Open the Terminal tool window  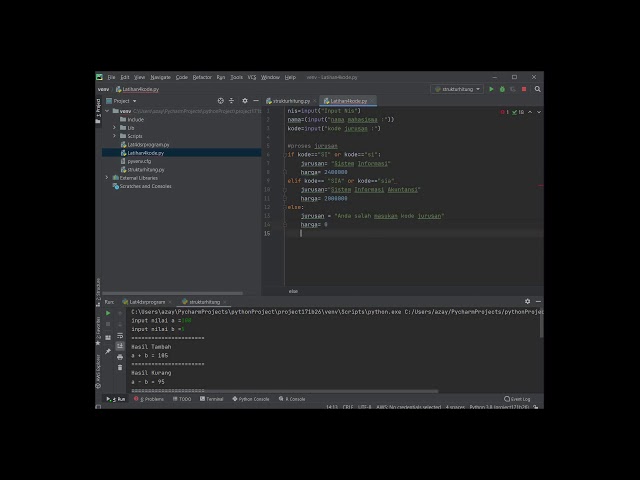point(211,399)
